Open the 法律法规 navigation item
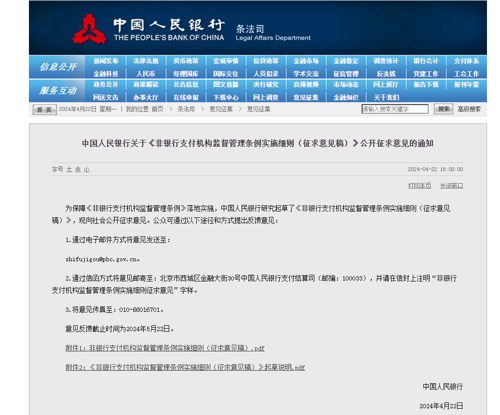This screenshot has height=415, width=500. (146, 61)
